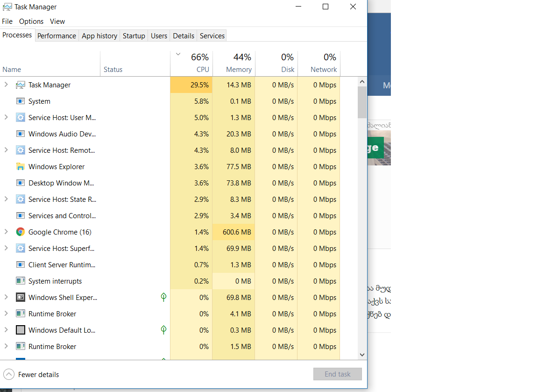Open the Startup tab
Image resolution: width=538 pixels, height=392 pixels.
pos(134,36)
